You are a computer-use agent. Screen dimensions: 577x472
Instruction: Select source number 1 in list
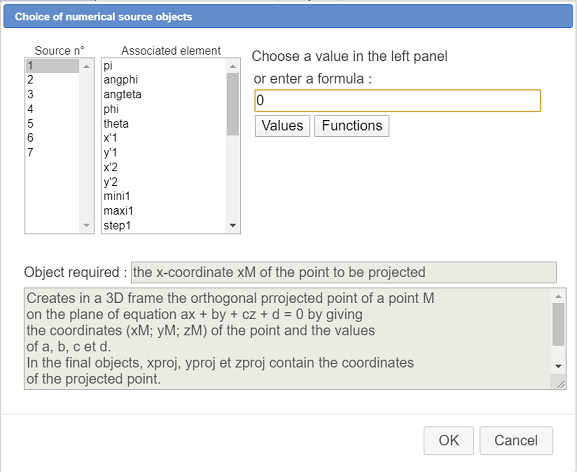tap(52, 66)
